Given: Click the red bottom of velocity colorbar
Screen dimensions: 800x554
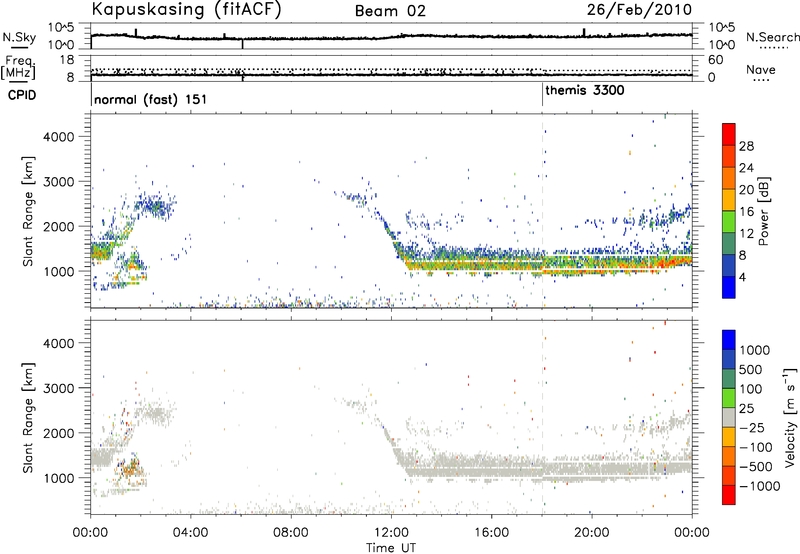Looking at the screenshot, I should [x=729, y=497].
